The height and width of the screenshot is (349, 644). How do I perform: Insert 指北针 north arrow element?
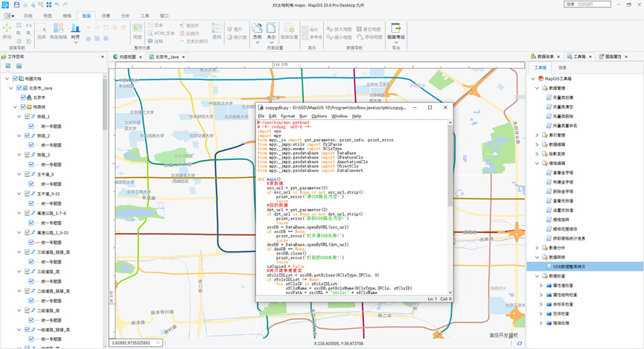pyautogui.click(x=189, y=25)
